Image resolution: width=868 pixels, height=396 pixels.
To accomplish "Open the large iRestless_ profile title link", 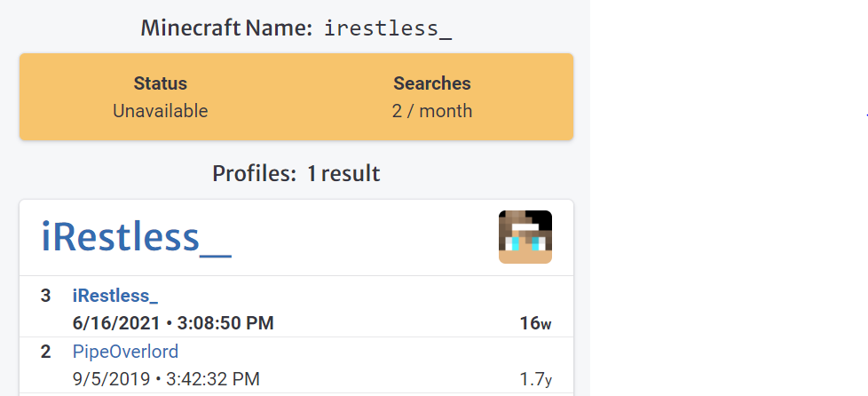I will point(136,238).
